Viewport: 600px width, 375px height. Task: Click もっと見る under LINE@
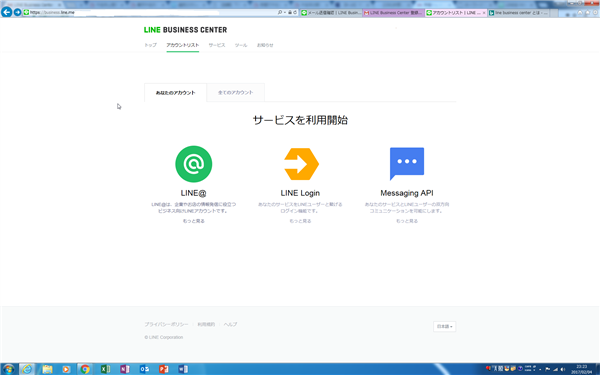click(194, 221)
